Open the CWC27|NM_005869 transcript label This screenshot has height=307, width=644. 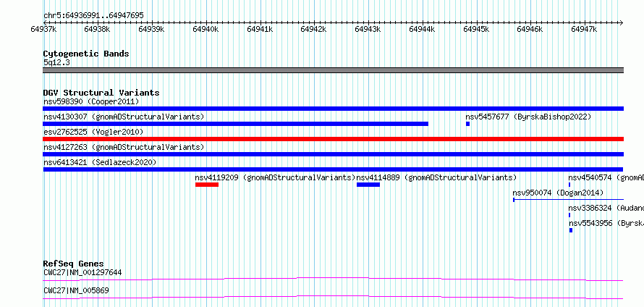76,291
